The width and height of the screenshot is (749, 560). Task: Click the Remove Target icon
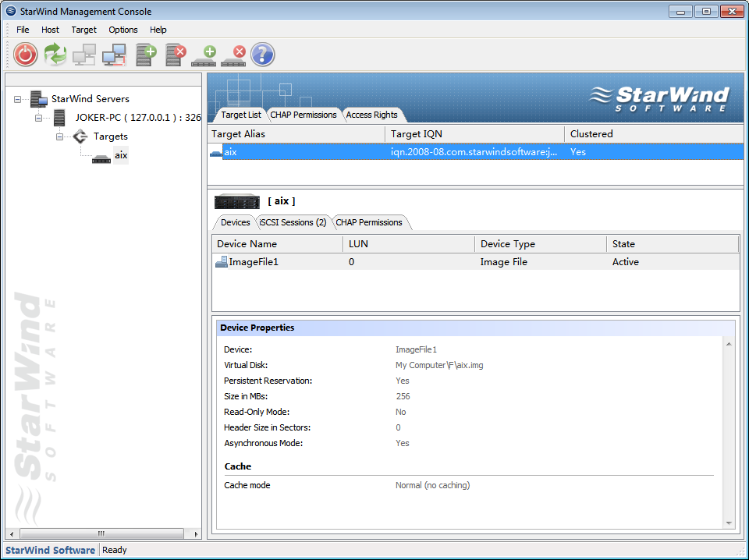click(233, 56)
